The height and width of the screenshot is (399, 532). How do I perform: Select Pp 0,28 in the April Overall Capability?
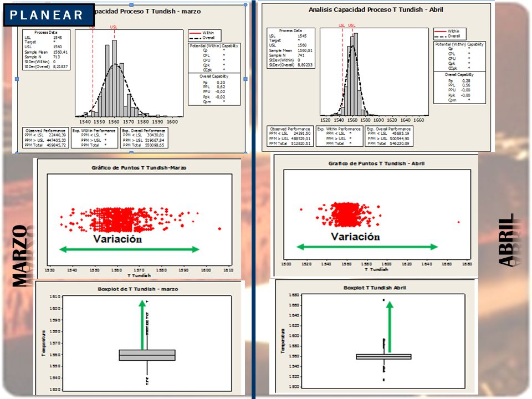[x=459, y=81]
